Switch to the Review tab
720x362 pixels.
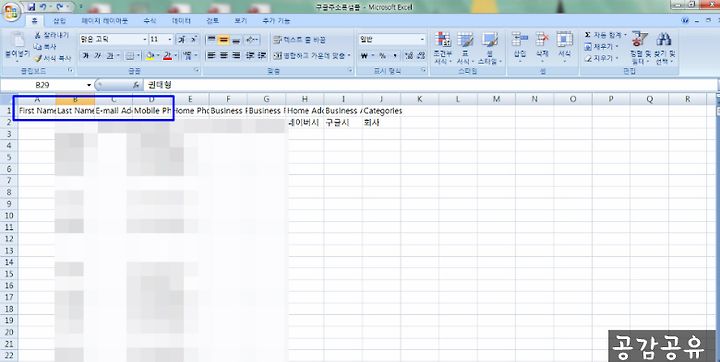point(212,21)
